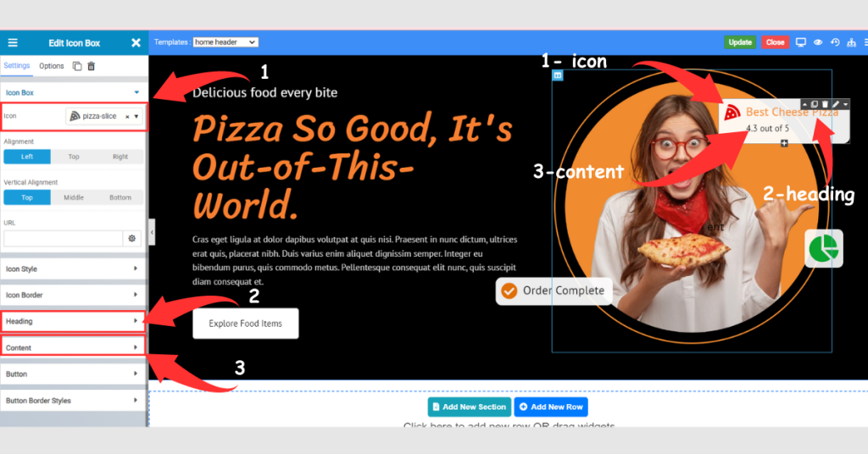Set Alignment to Right

click(x=120, y=157)
